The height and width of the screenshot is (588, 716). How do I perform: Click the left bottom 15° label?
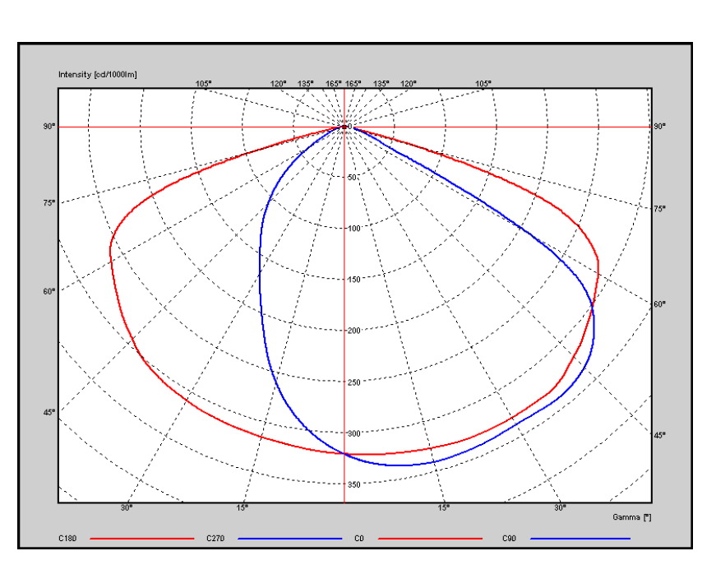[243, 507]
